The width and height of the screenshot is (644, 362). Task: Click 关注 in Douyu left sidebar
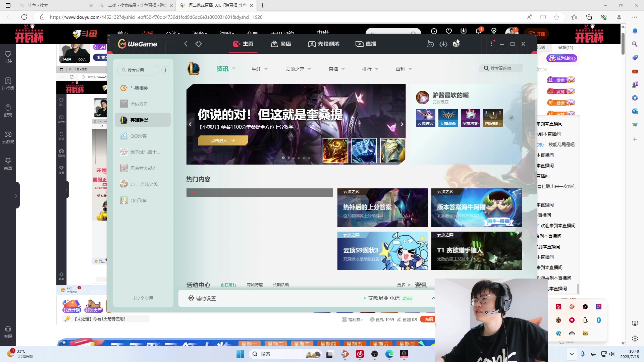point(8,57)
